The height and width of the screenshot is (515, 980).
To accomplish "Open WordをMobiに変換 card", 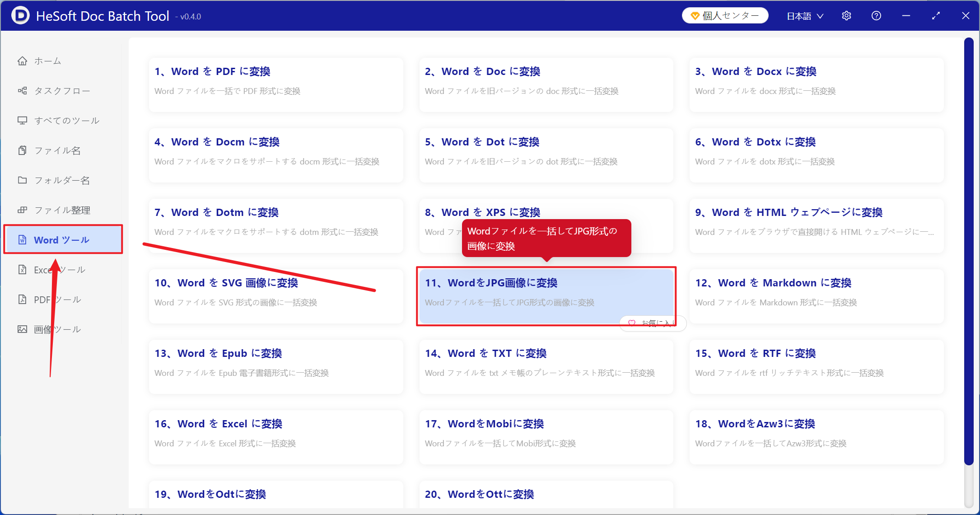I will tap(546, 437).
